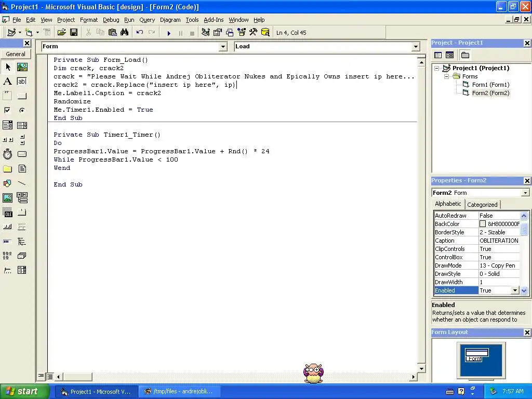Screen dimensions: 532x399
Task: Open the Add Project dropdown arrow
Action: pyautogui.click(x=20, y=33)
